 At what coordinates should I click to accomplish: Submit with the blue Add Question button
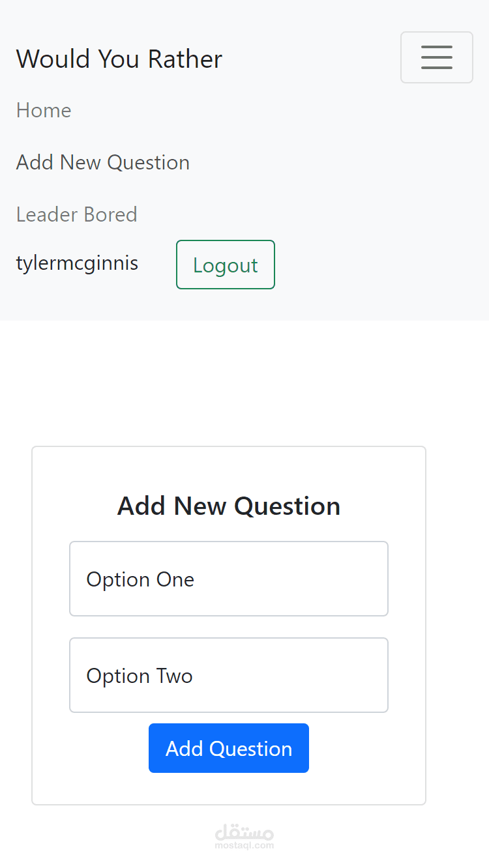click(229, 748)
